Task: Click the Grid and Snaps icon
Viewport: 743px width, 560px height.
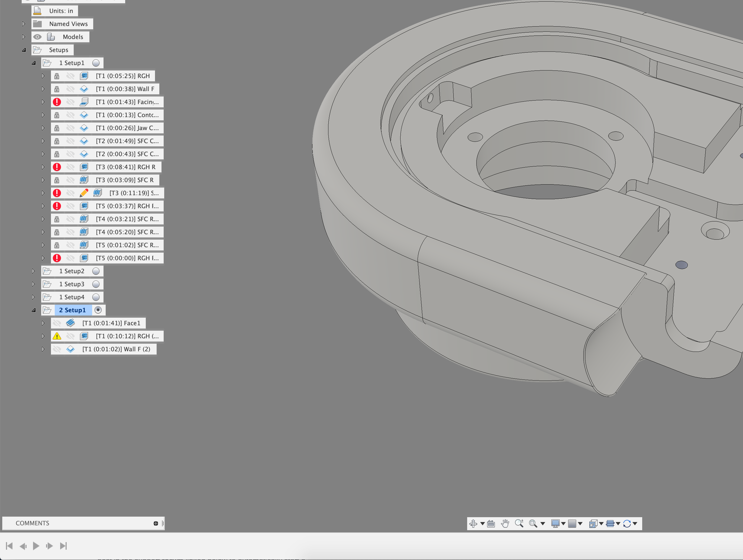Action: pyautogui.click(x=572, y=523)
